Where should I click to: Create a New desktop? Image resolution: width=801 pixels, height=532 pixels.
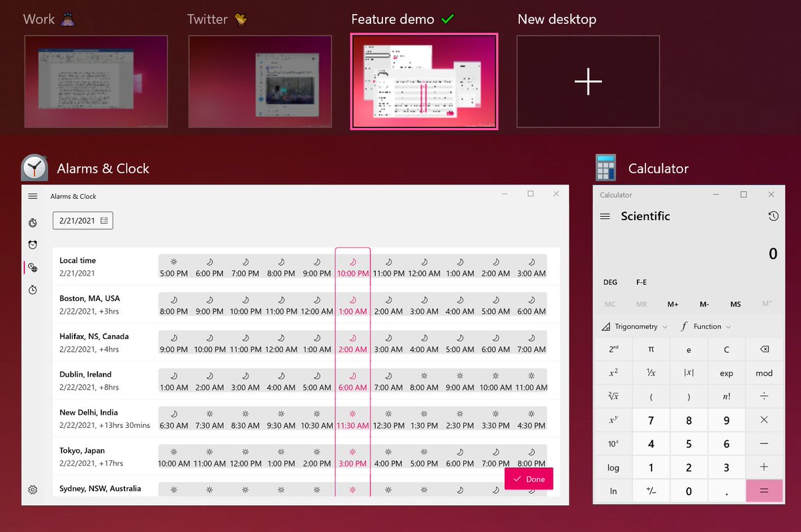click(x=588, y=81)
